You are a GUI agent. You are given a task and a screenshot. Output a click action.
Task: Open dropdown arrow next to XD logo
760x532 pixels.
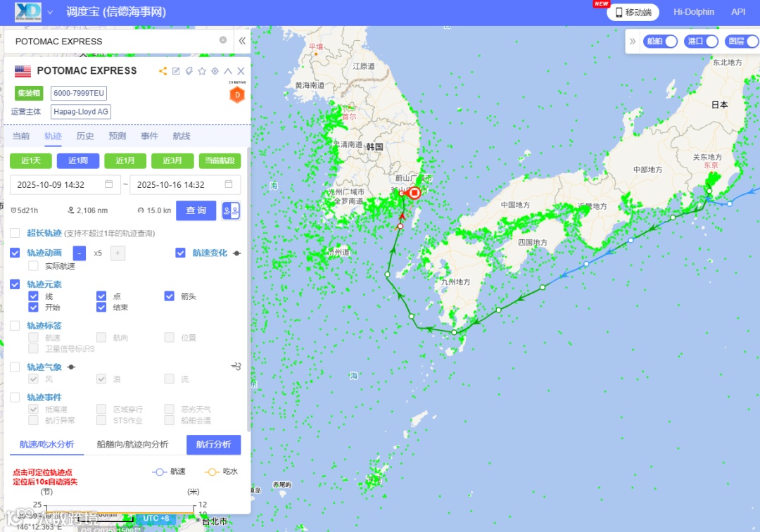point(50,12)
